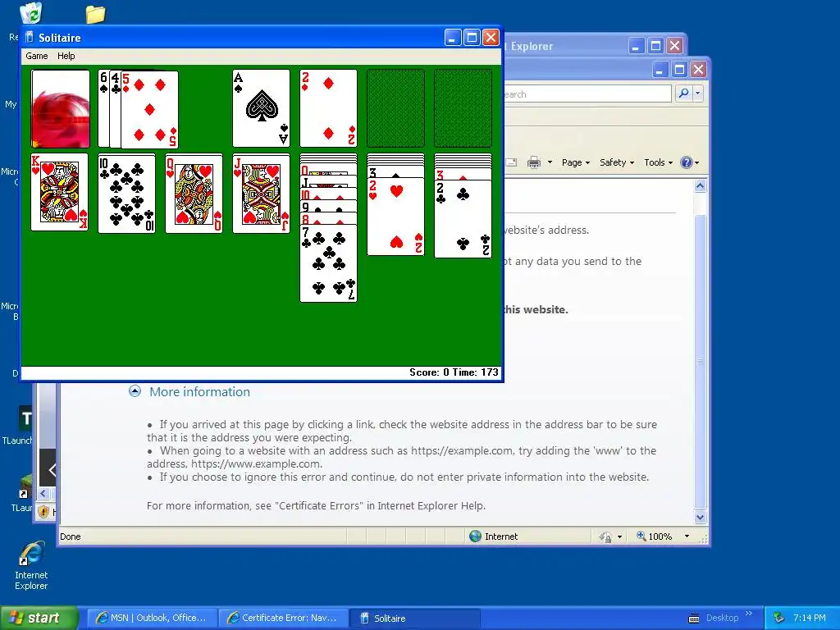The width and height of the screenshot is (840, 630).
Task: Switch to MSN Outlook taskbar window
Action: 152,618
